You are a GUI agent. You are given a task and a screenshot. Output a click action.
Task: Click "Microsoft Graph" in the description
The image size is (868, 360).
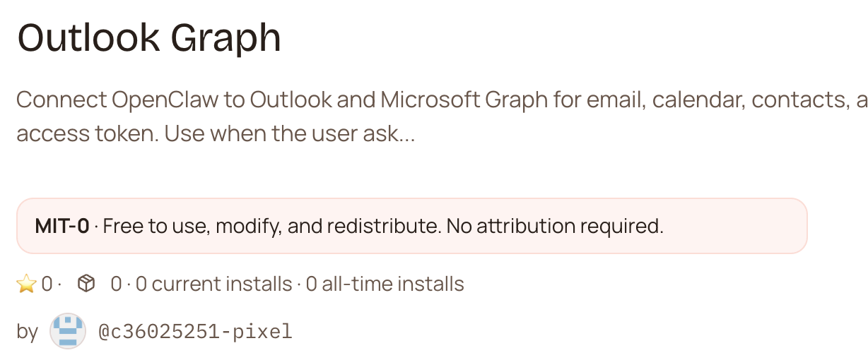(x=464, y=100)
